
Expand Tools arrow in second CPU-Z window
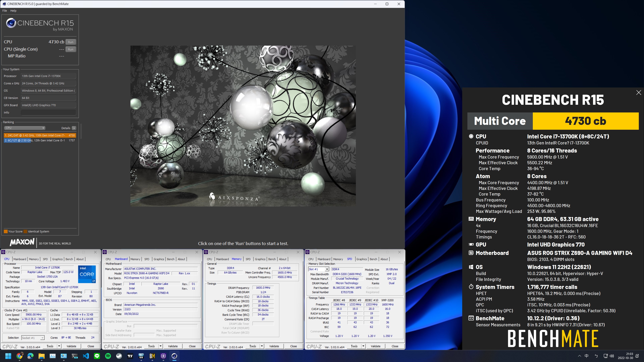tap(160, 346)
